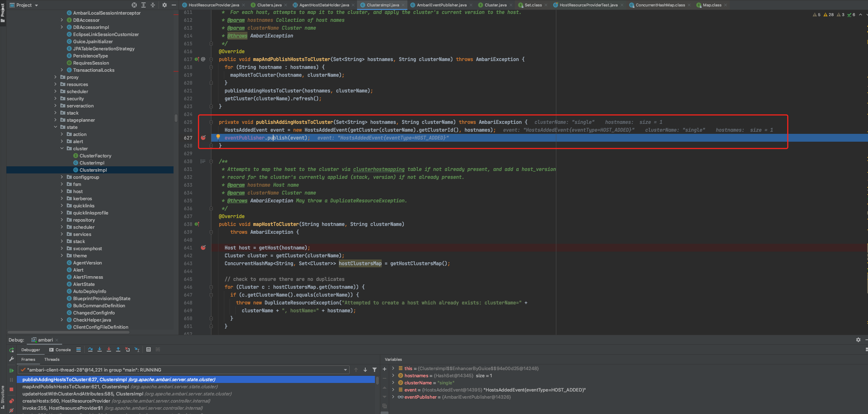Click the Drop Frame icon

click(127, 349)
